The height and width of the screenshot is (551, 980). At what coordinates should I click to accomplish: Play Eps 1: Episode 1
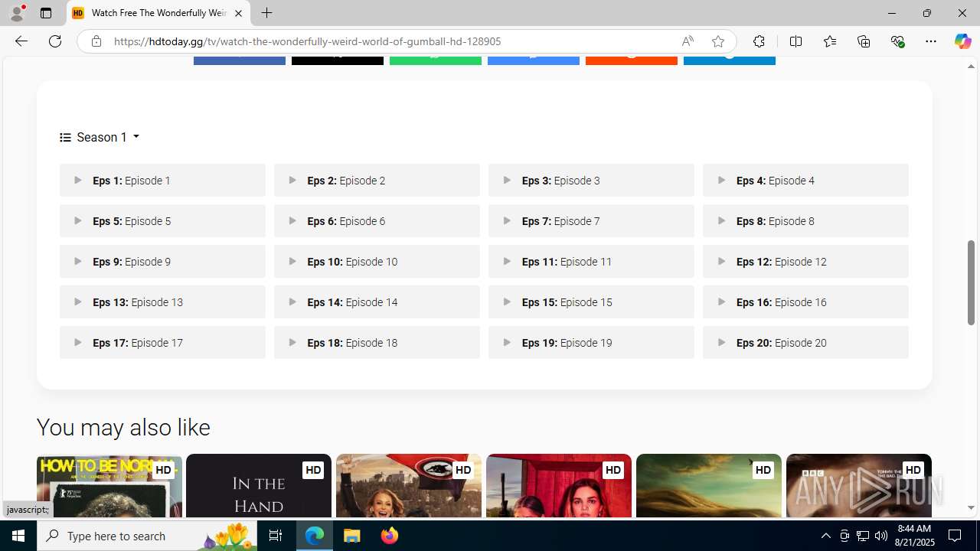tap(162, 181)
